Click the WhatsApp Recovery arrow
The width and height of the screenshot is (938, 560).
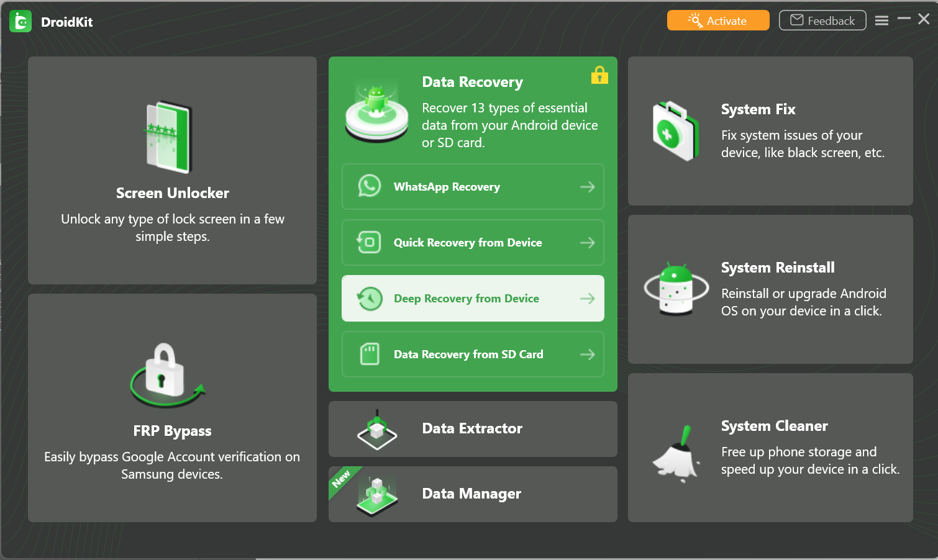click(x=588, y=187)
